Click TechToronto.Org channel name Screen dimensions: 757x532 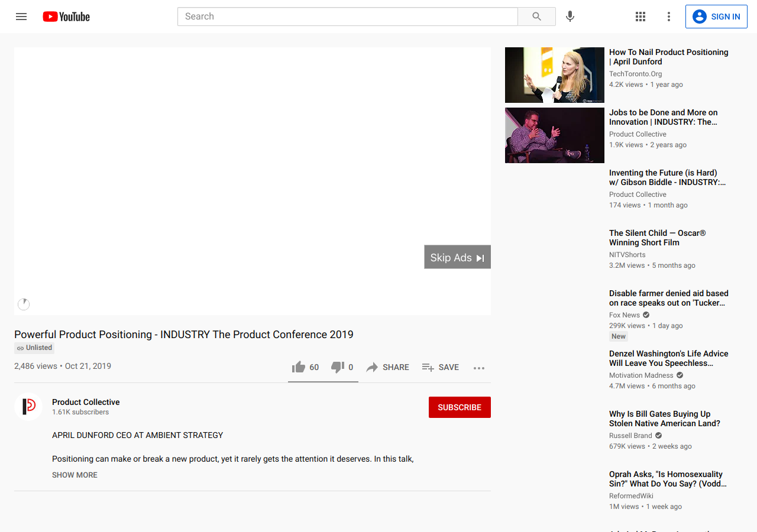tap(635, 74)
